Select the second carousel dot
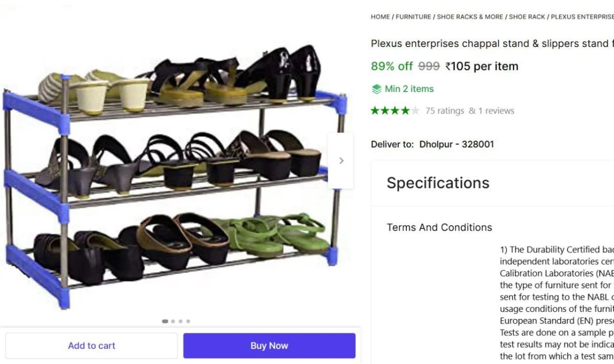 pyautogui.click(x=173, y=322)
